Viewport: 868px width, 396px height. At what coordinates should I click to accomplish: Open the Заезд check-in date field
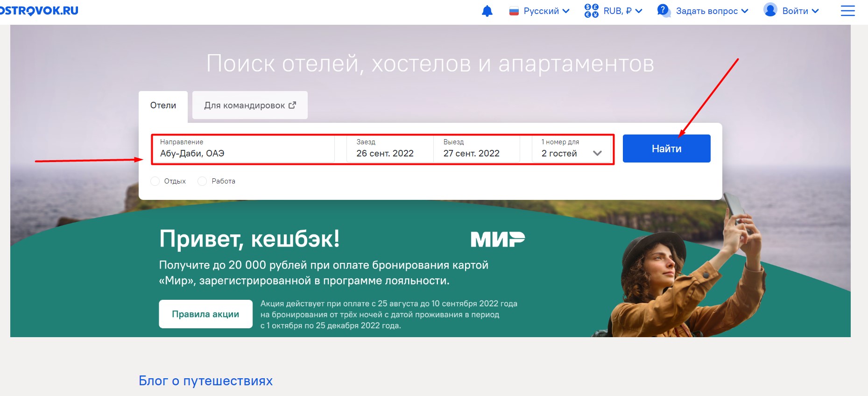pos(389,149)
